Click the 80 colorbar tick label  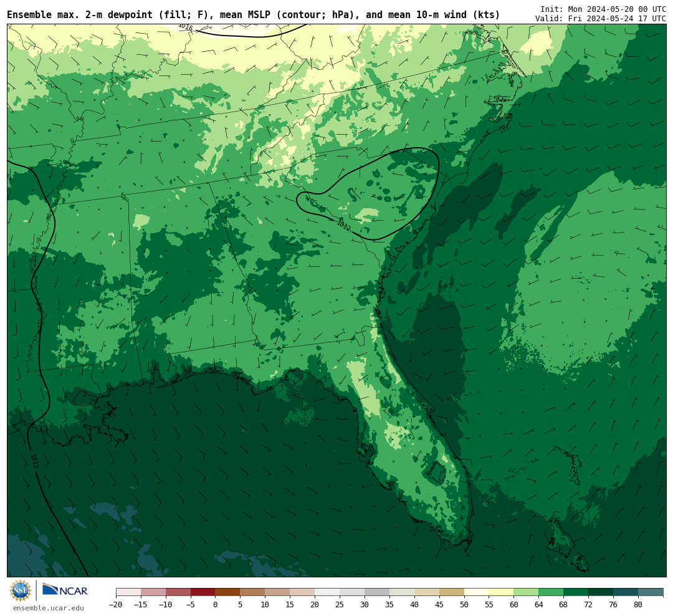click(639, 604)
